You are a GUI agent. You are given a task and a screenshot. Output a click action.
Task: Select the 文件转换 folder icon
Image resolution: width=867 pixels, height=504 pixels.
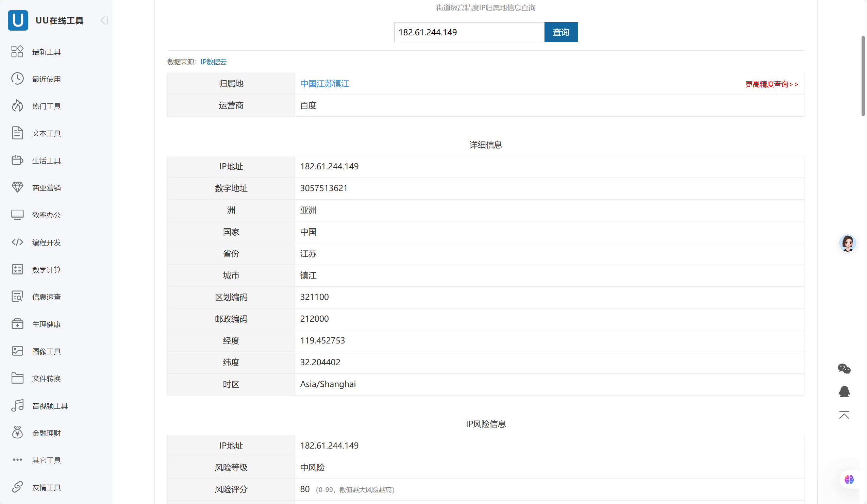pos(18,378)
